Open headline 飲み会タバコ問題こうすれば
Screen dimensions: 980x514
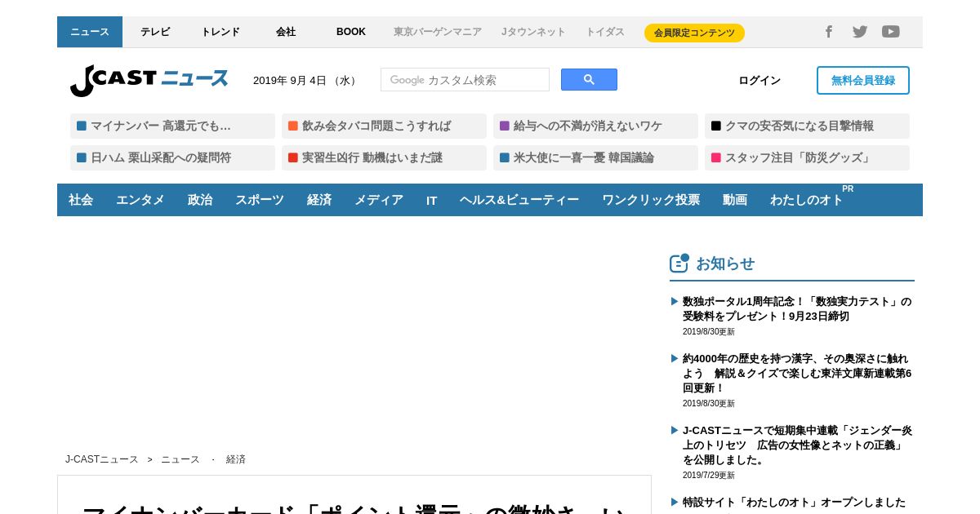tap(384, 126)
